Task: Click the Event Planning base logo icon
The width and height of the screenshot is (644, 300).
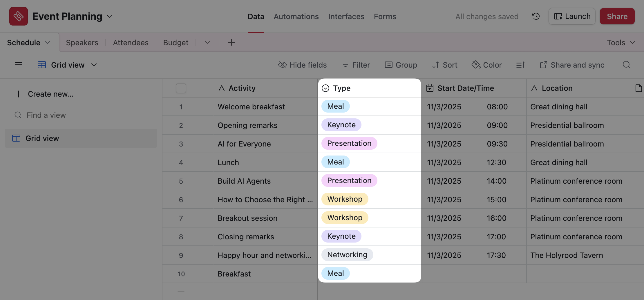Action: pos(19,16)
